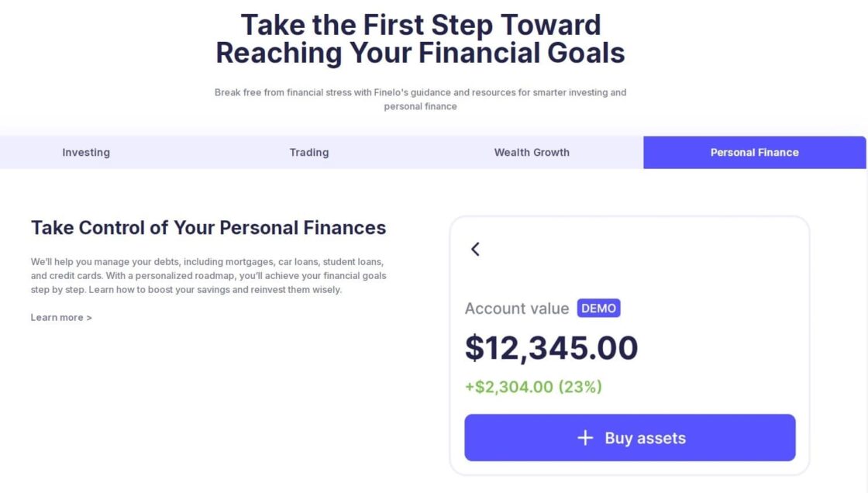Click the (23%) percentage gain
Screen dimensions: 868x493
click(580, 387)
